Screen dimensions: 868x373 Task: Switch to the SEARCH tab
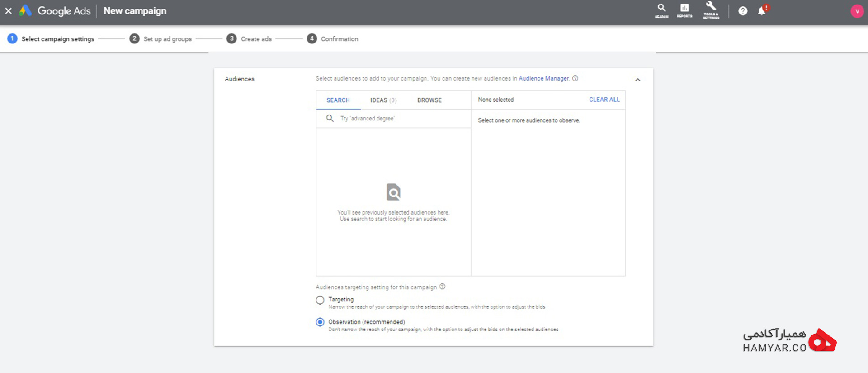pyautogui.click(x=338, y=100)
